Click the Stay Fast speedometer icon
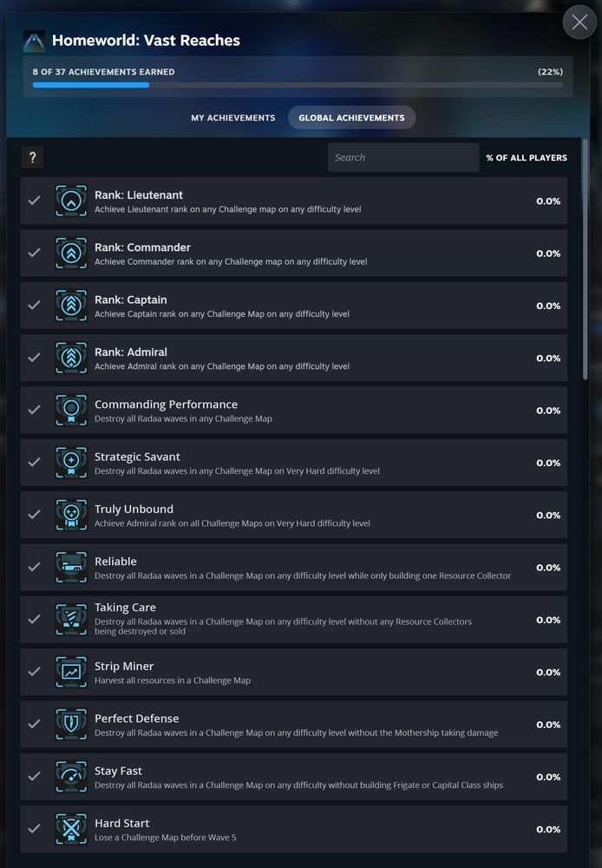 (x=71, y=777)
